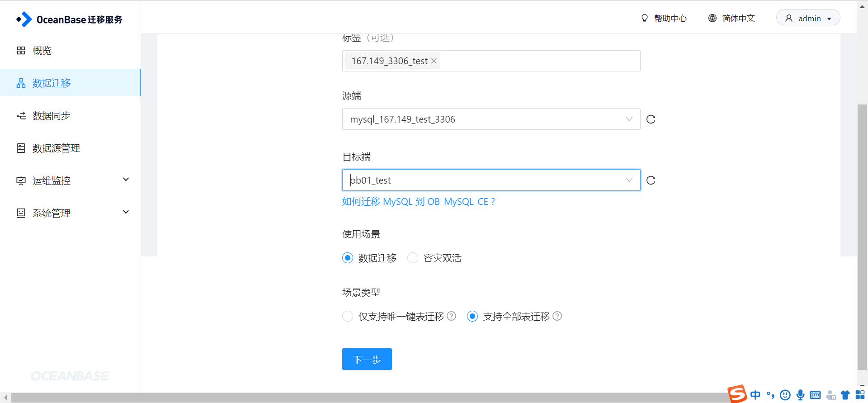Switch language via 简体中文
The width and height of the screenshot is (868, 403).
[x=738, y=18]
